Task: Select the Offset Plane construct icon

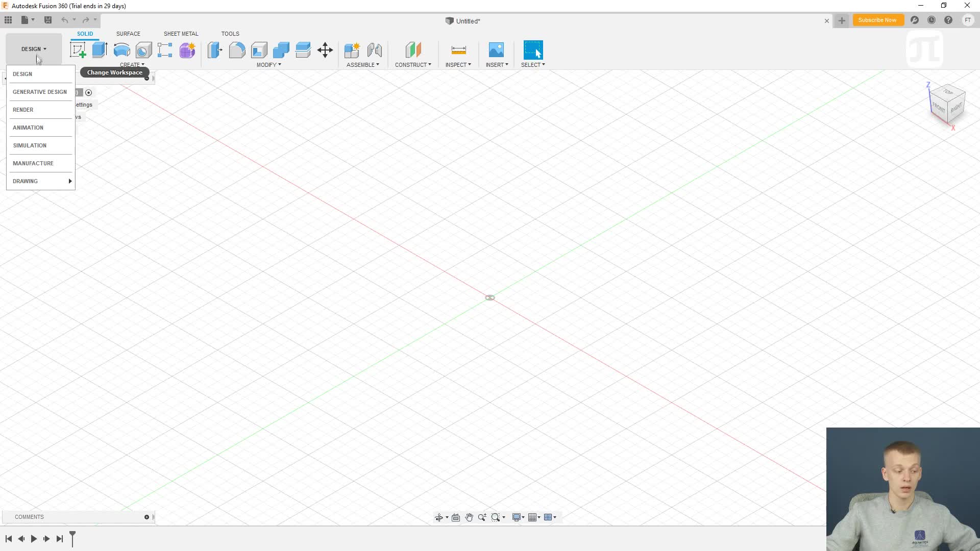Action: pyautogui.click(x=413, y=50)
